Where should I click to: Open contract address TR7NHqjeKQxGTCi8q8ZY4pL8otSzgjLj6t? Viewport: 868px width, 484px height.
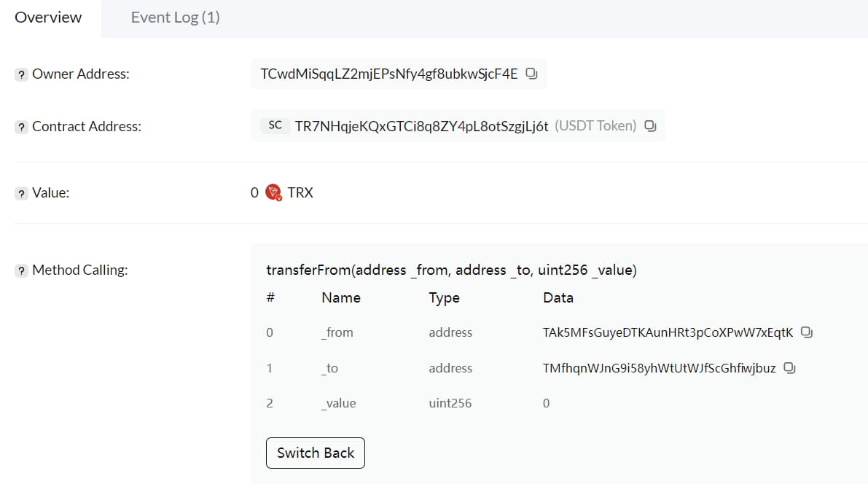[x=421, y=126]
